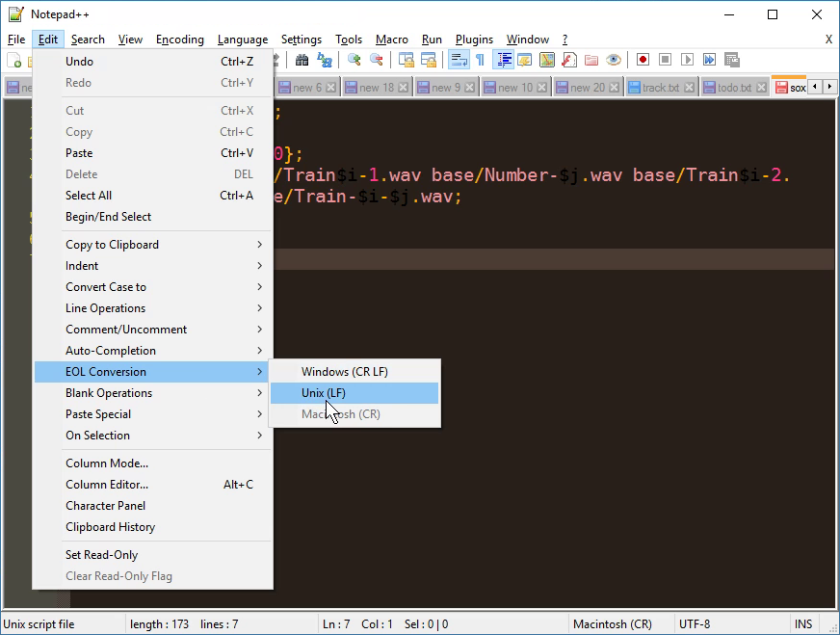Choose Undo from the Edit menu

(153, 61)
